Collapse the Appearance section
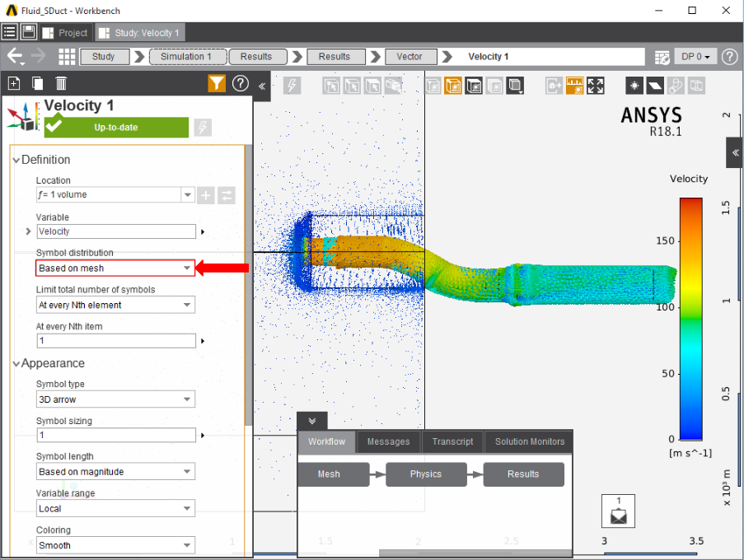 click(16, 364)
